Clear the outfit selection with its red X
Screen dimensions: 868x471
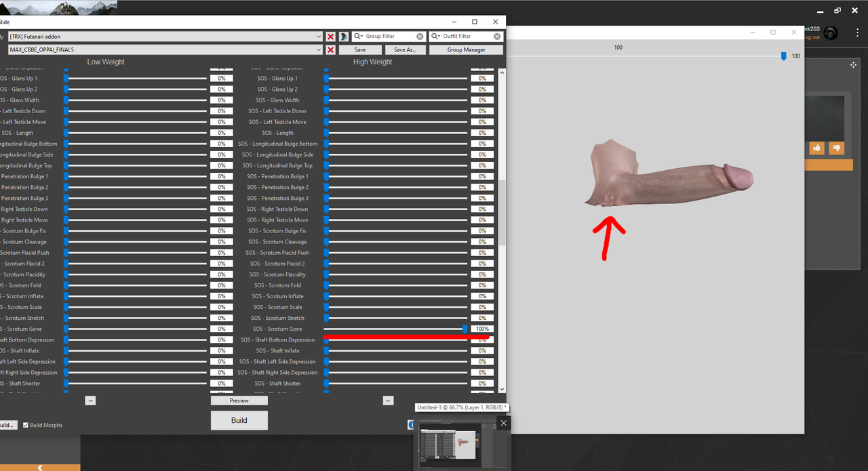330,37
